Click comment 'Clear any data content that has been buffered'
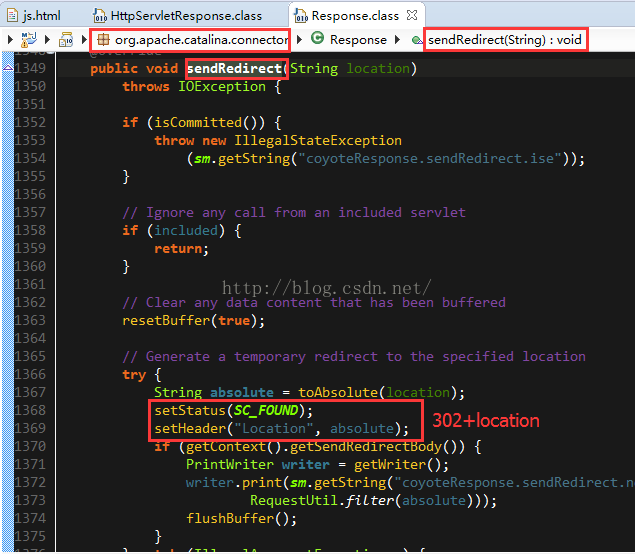The image size is (635, 554). [314, 303]
